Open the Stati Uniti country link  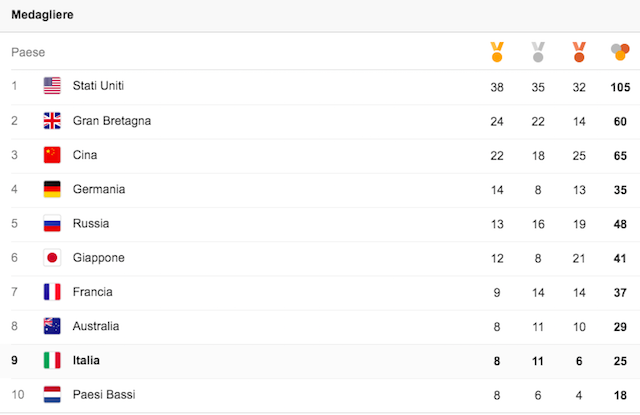pyautogui.click(x=98, y=87)
